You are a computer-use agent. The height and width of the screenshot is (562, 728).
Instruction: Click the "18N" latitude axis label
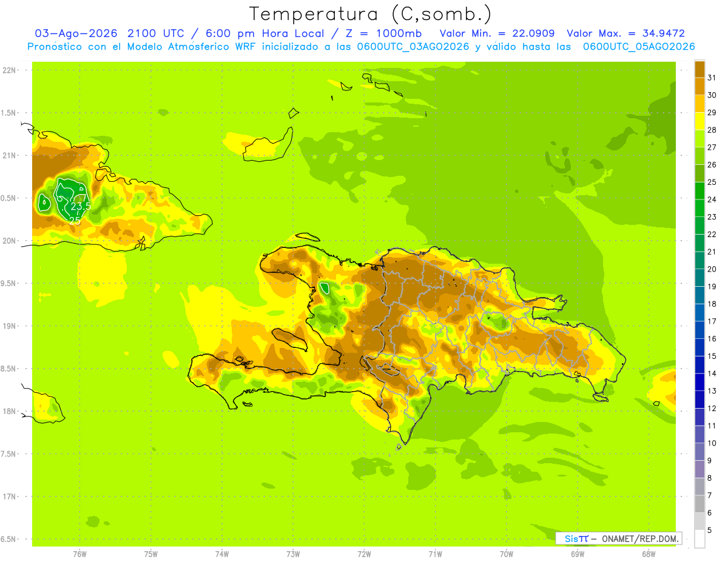[9, 411]
